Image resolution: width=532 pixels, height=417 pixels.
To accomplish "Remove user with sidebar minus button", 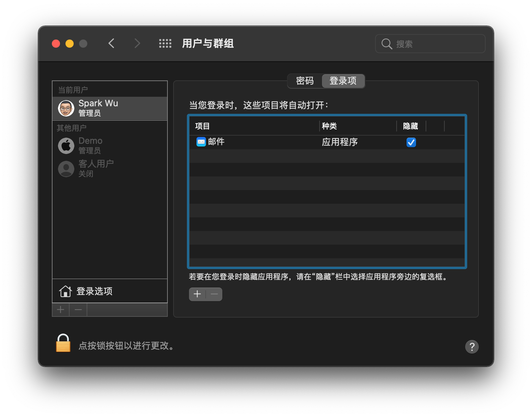I will click(x=78, y=310).
